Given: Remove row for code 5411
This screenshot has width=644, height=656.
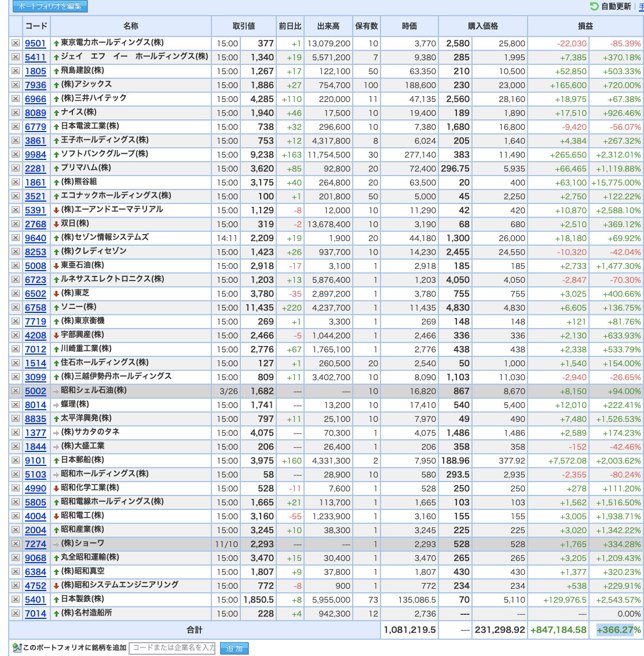Looking at the screenshot, I should (x=16, y=57).
